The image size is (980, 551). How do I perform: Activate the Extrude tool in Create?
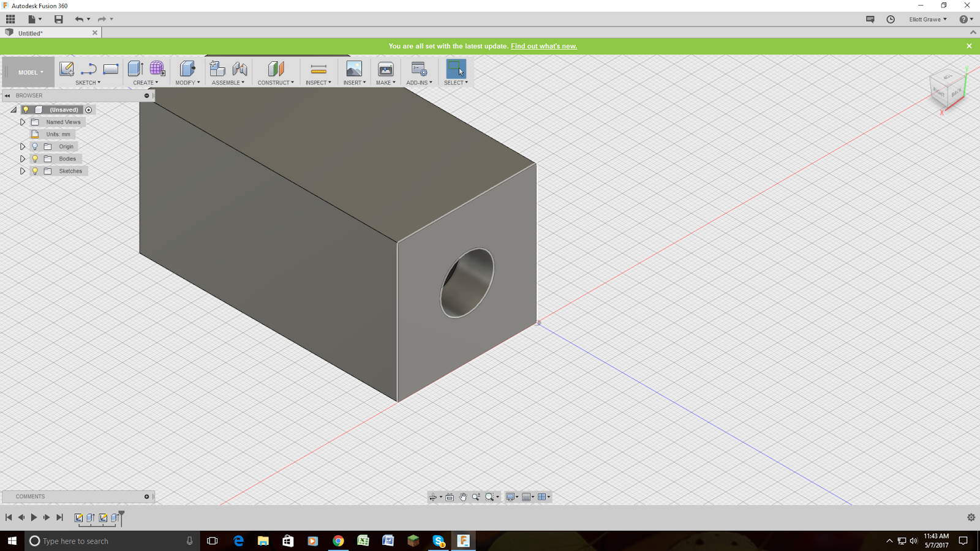[135, 69]
